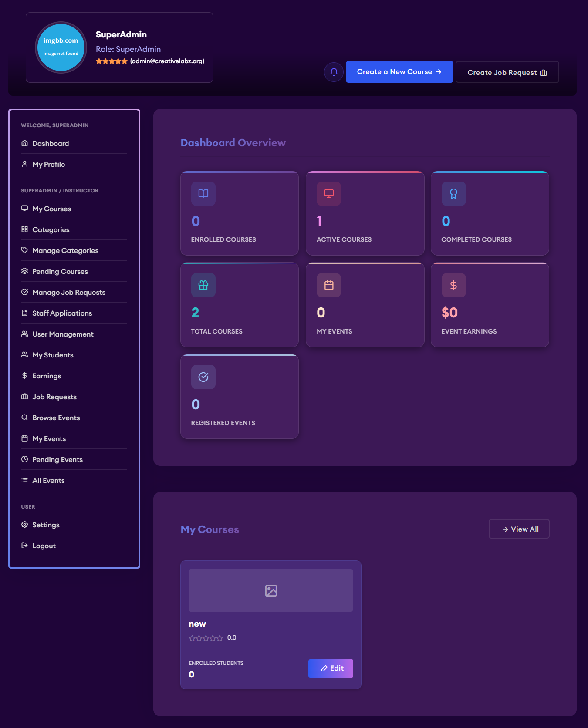Open Dashboard in the sidebar
Image resolution: width=588 pixels, height=728 pixels.
coord(74,143)
